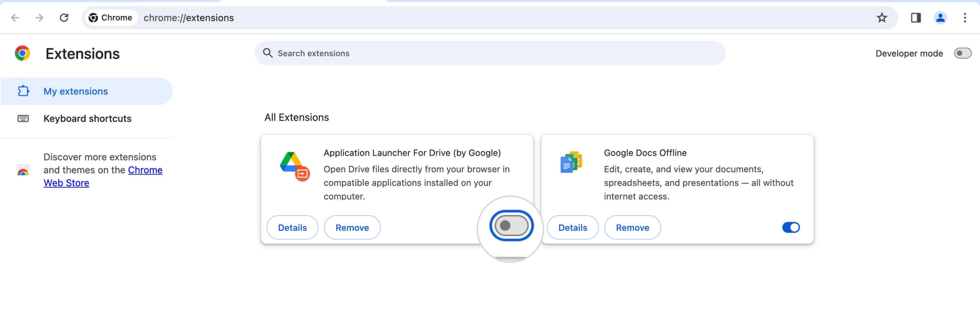Click the 'Edit, create, and view' description
Screen dimensions: 980x320
699,183
